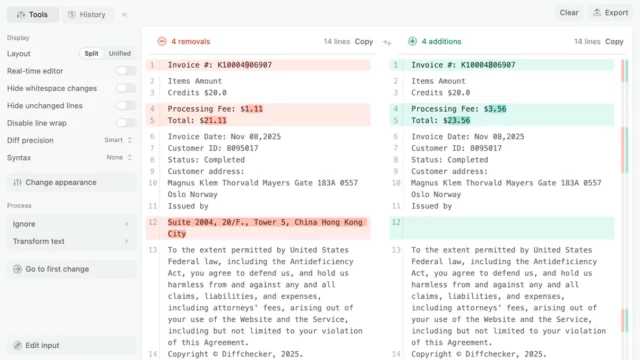
Task: Select Split layout option
Action: click(91, 53)
